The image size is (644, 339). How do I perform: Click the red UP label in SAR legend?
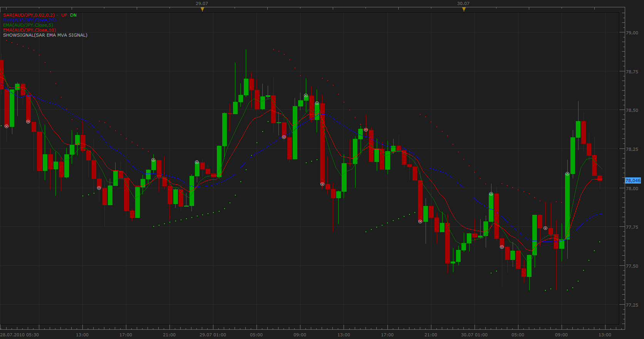point(64,15)
